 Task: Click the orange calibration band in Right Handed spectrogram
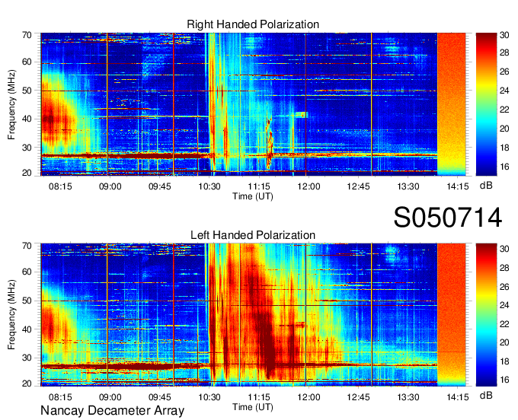click(451, 104)
